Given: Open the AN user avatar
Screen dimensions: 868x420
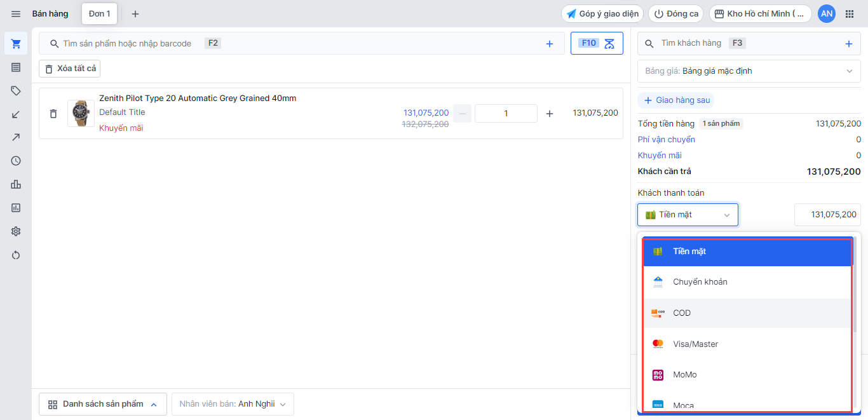Looking at the screenshot, I should 827,14.
